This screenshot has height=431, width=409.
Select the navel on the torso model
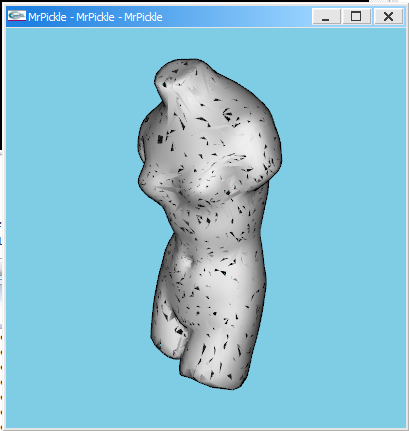click(x=184, y=263)
